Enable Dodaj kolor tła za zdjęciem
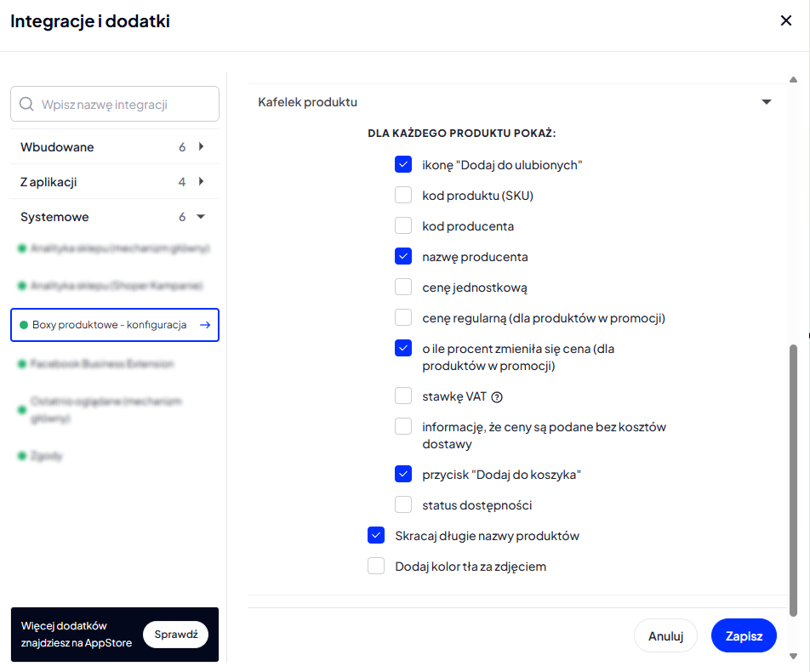Image resolution: width=810 pixels, height=672 pixels. tap(376, 567)
